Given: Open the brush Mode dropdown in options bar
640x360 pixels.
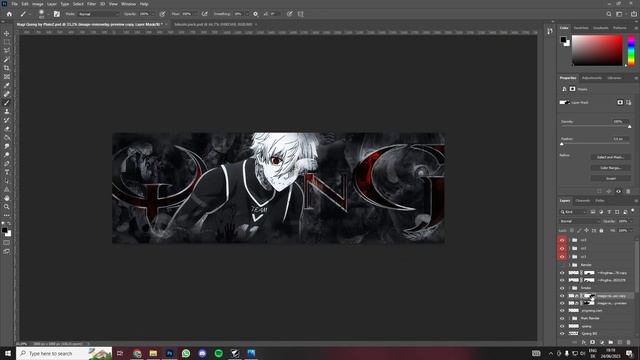Looking at the screenshot, I should (x=98, y=14).
